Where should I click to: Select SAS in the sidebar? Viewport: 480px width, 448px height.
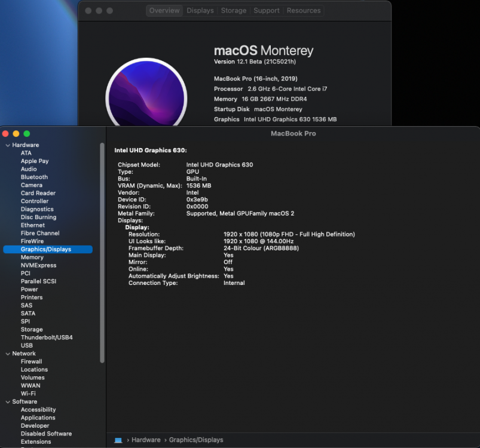pyautogui.click(x=27, y=305)
